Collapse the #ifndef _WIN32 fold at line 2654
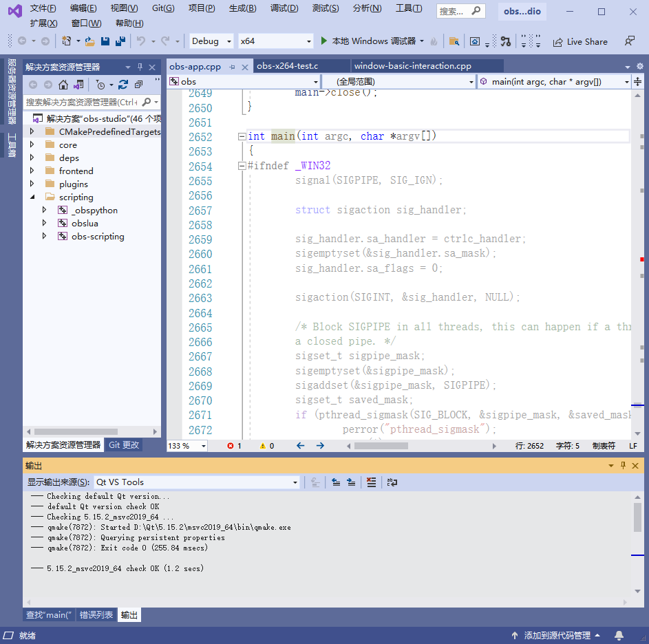The height and width of the screenshot is (644, 649). 242,166
